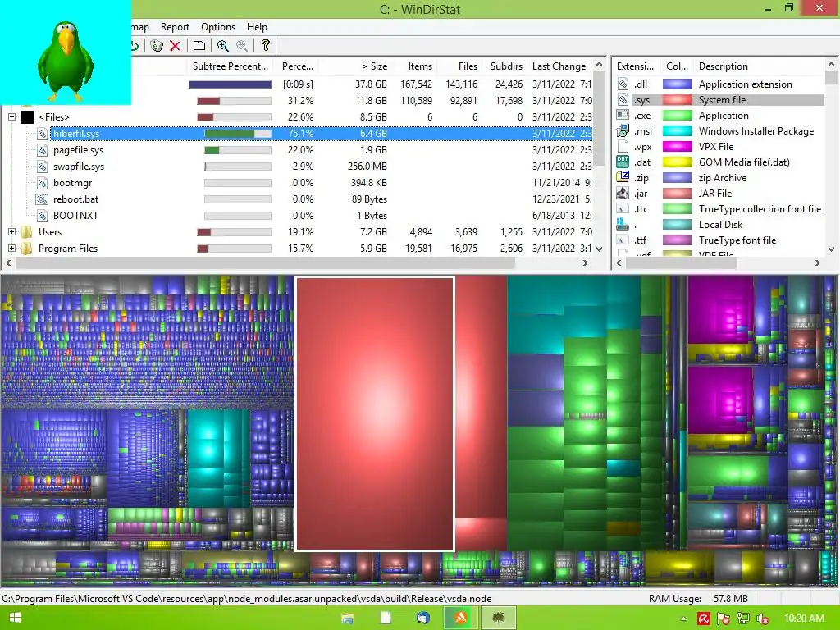Open the Options menu

pyautogui.click(x=218, y=27)
